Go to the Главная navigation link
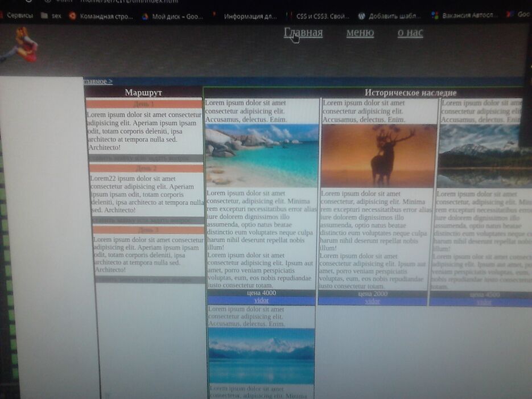Screen dimensions: 532x399 click(x=303, y=32)
